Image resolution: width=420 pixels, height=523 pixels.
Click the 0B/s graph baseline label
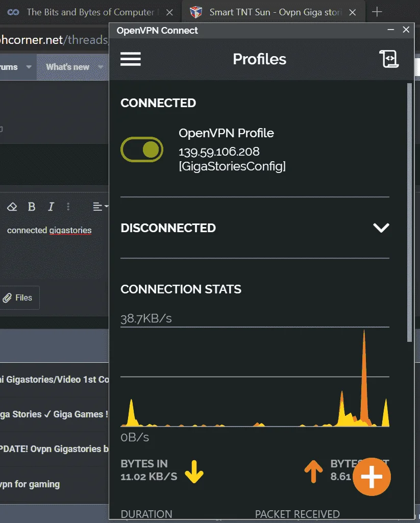click(x=135, y=437)
